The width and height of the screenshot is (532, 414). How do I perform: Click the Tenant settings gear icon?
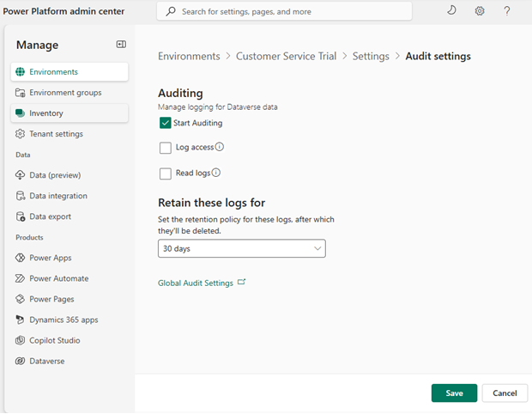(20, 134)
